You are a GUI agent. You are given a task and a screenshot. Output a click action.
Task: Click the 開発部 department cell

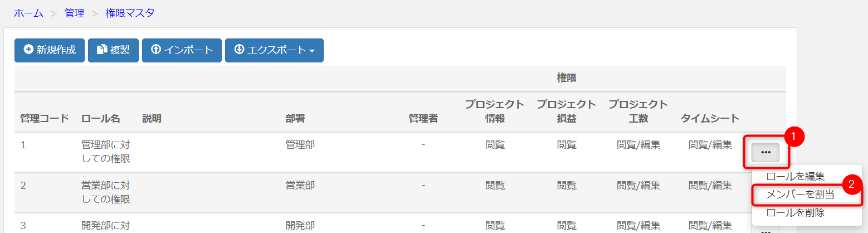pos(300,225)
